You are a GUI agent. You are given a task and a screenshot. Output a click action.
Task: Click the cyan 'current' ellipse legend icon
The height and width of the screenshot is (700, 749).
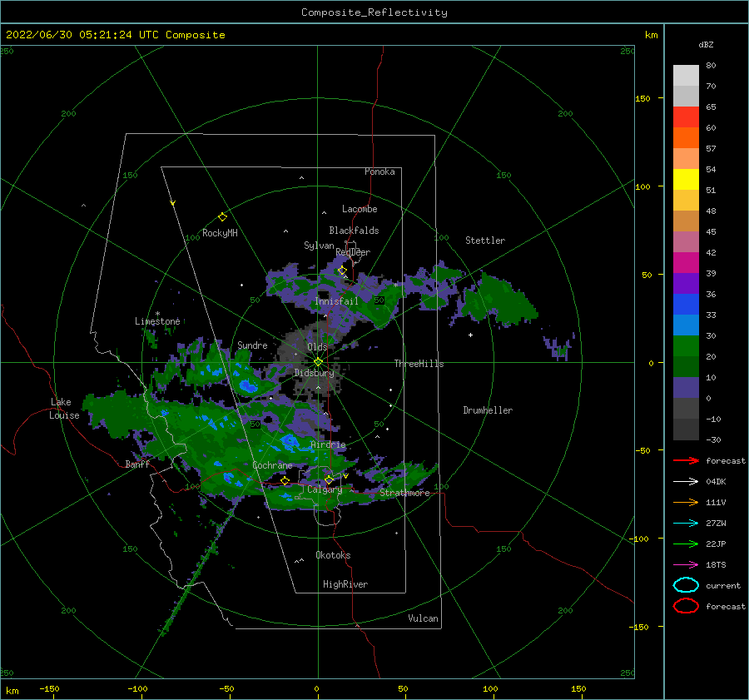(x=686, y=585)
